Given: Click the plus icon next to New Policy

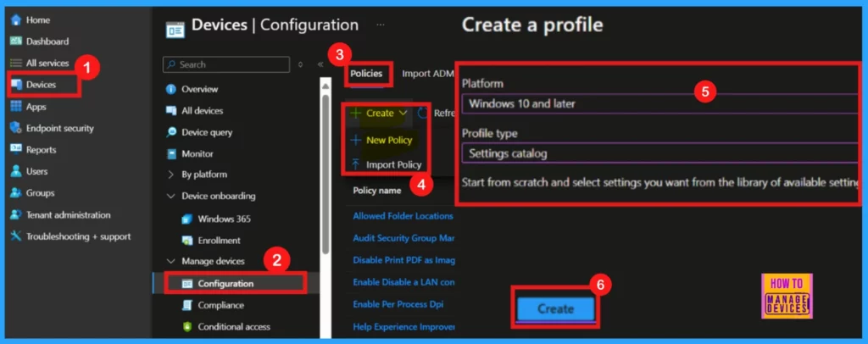Looking at the screenshot, I should pos(355,141).
